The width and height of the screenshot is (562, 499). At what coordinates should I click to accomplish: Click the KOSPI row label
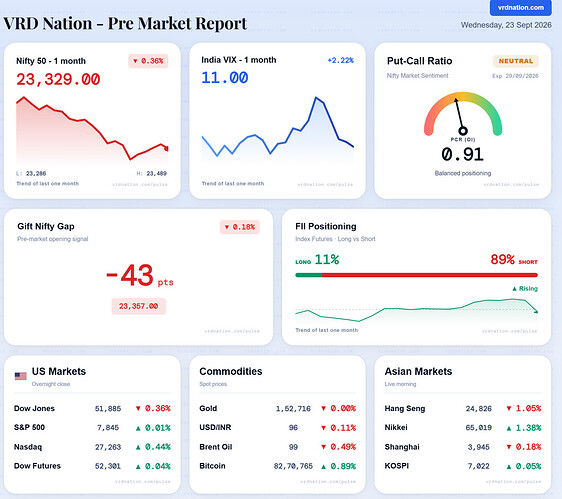[x=397, y=466]
